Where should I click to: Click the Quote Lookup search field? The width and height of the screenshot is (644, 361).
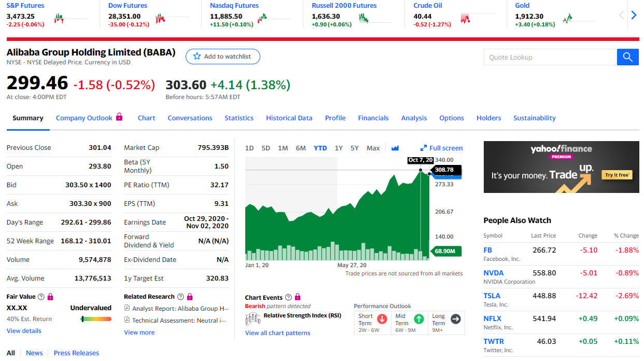point(550,57)
